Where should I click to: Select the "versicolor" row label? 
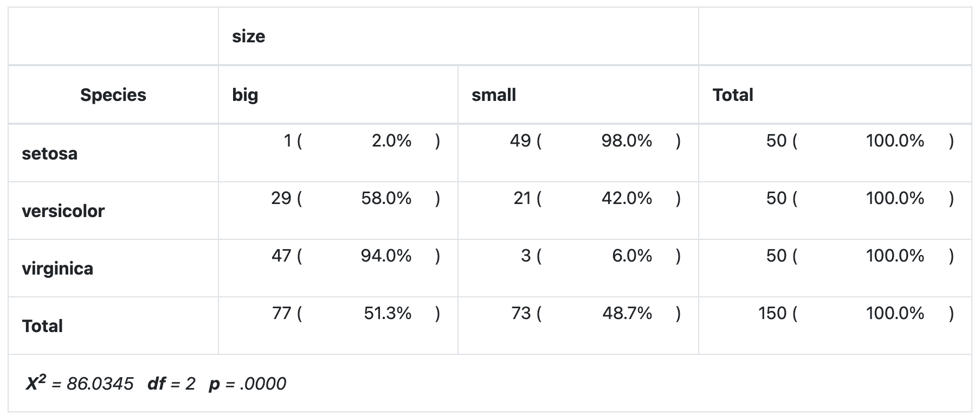63,211
